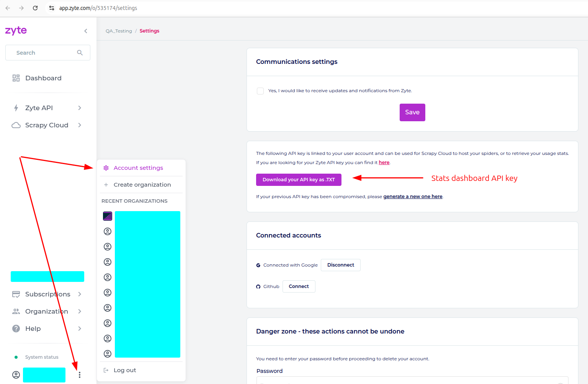
Task: Collapse the sidebar with the chevron arrow
Action: [x=86, y=31]
